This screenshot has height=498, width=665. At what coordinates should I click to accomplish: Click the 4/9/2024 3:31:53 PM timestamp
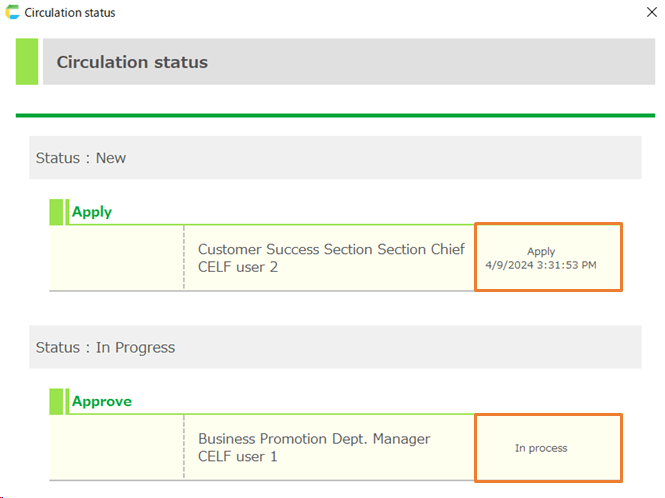[541, 265]
